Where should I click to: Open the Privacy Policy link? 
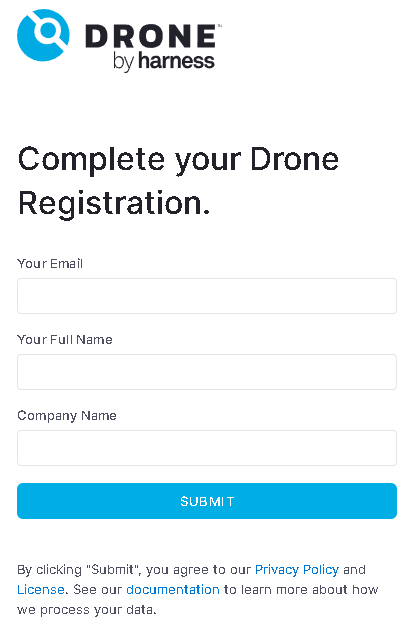tap(297, 569)
